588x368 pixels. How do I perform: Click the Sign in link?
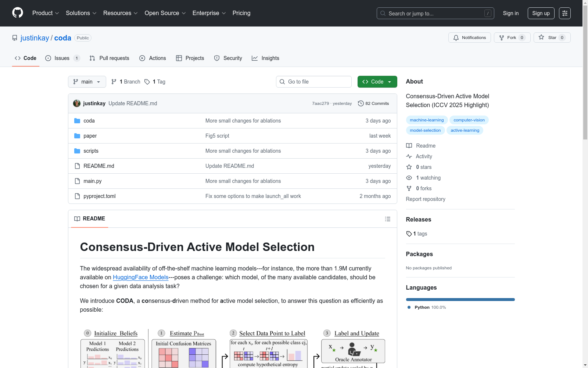[511, 13]
